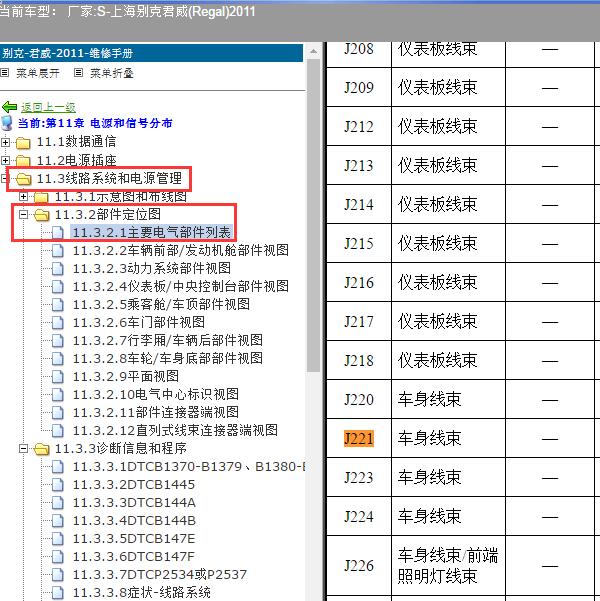Collapse the 11.3.3诊断信息和程序 node
The width and height of the screenshot is (600, 601).
click(23, 448)
